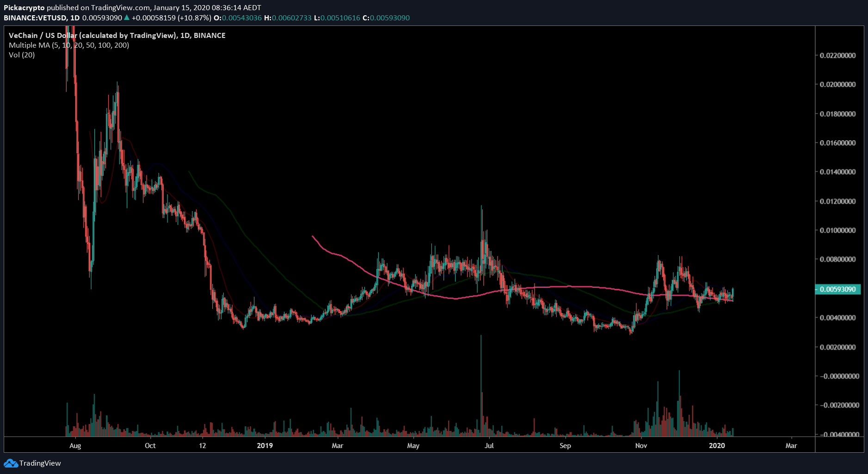This screenshot has width=868, height=474.
Task: Click the Jul label on time axis
Action: pos(489,446)
